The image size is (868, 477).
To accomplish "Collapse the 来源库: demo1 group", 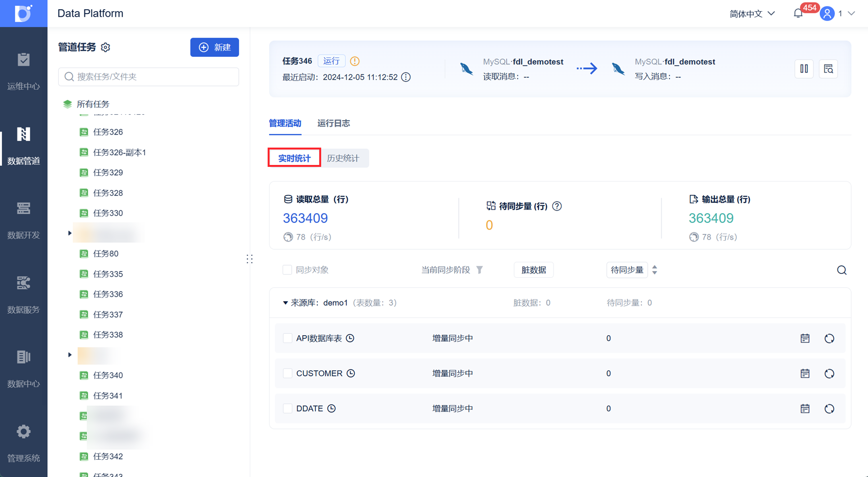I will 285,303.
